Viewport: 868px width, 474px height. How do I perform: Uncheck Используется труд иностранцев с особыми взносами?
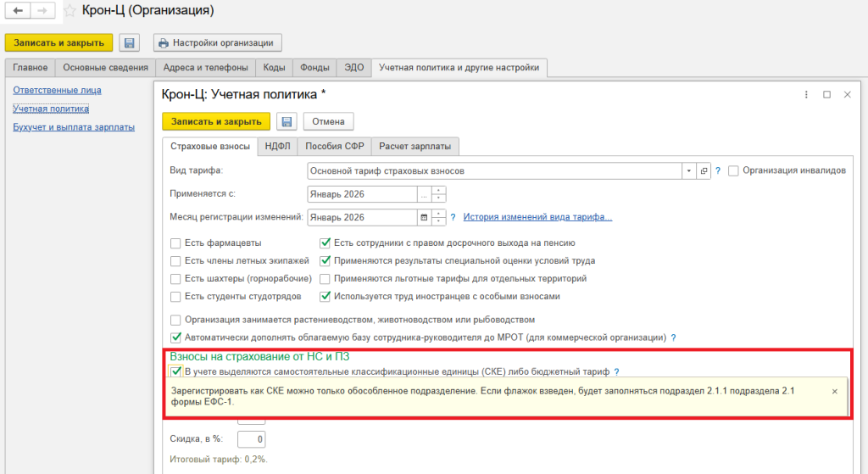point(325,297)
